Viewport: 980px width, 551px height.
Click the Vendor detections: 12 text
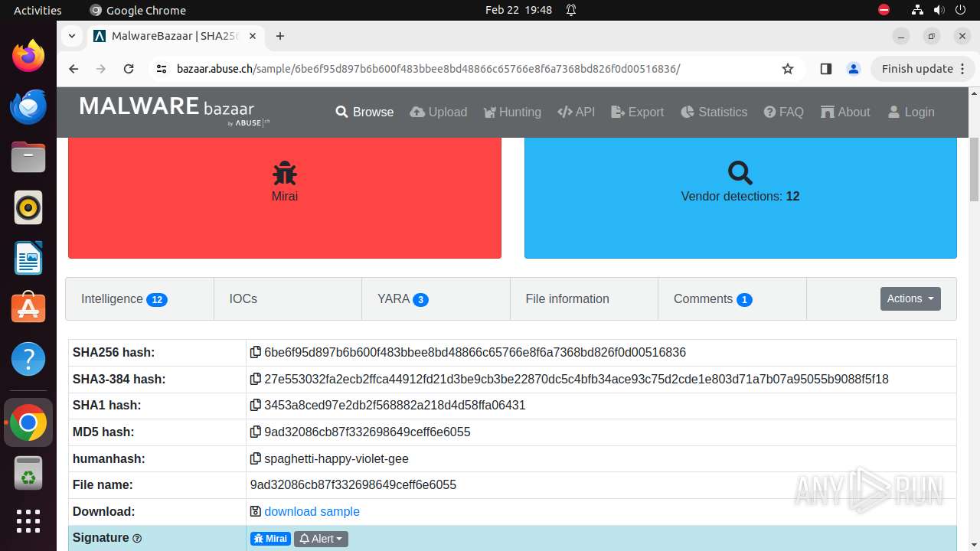tap(740, 197)
